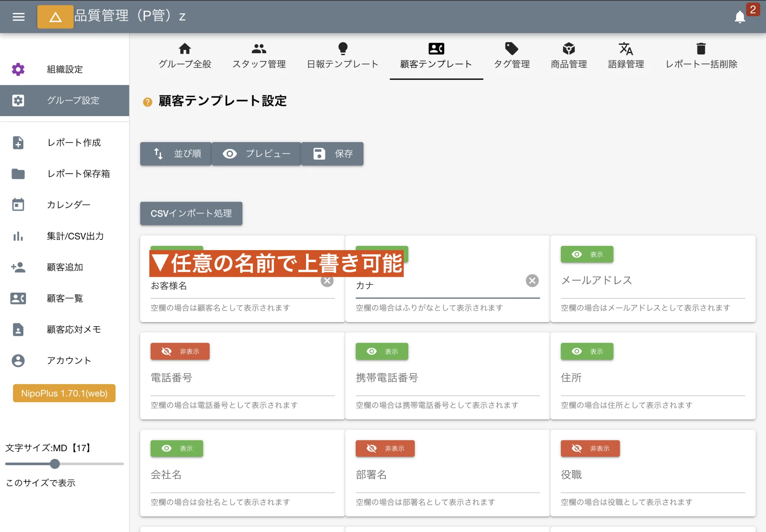The image size is (766, 532).
Task: Start CSVインポート処理 import
Action: [x=191, y=214]
